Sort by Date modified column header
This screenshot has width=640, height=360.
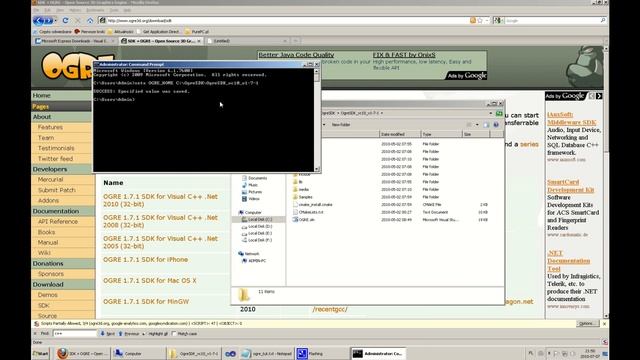pos(400,134)
